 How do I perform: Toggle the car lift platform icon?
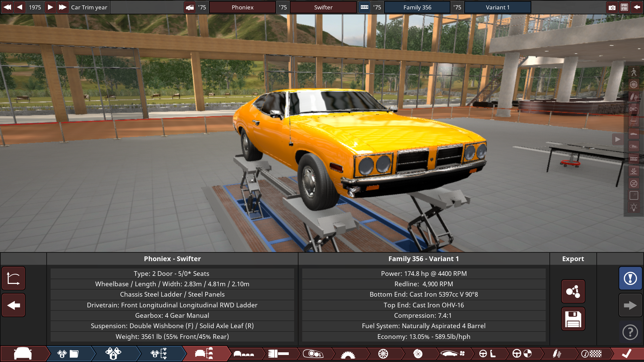tap(634, 171)
